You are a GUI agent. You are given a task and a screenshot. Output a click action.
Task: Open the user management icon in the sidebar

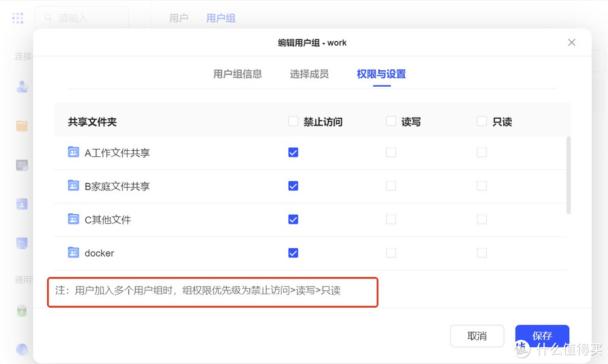pos(22,86)
